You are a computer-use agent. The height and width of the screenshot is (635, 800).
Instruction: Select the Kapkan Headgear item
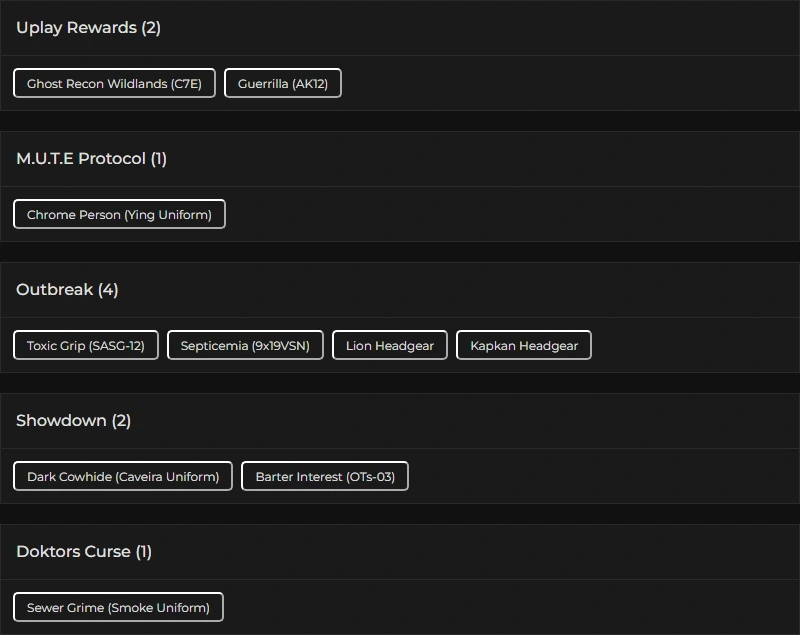(x=524, y=346)
